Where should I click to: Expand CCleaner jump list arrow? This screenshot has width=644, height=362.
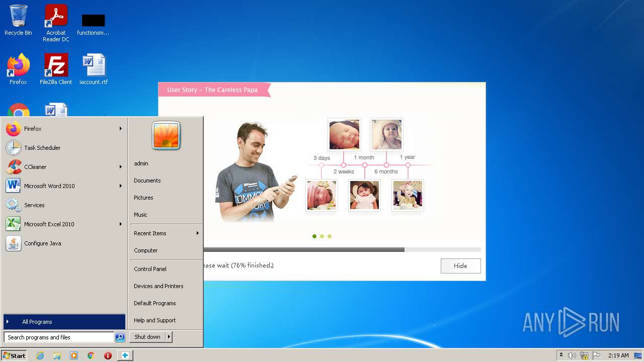[x=121, y=167]
